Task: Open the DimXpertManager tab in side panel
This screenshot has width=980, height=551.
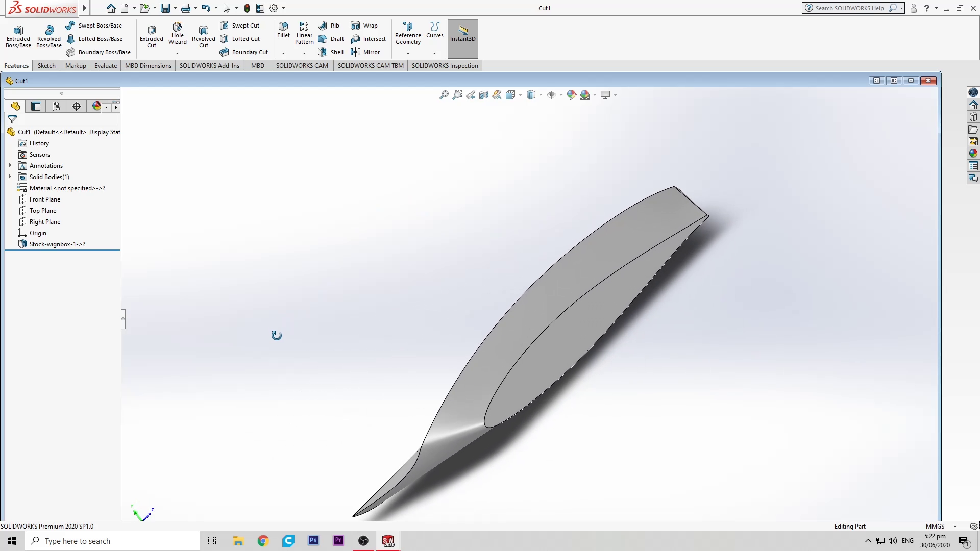Action: point(77,106)
